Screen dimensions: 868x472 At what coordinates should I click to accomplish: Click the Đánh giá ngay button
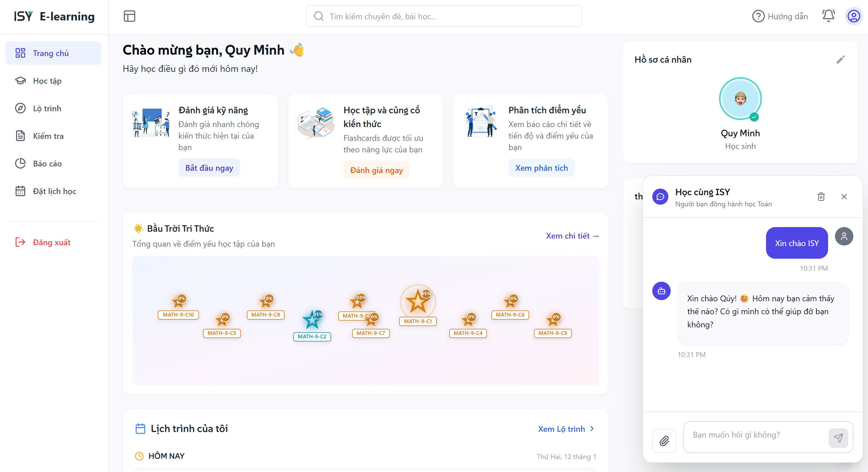point(376,170)
